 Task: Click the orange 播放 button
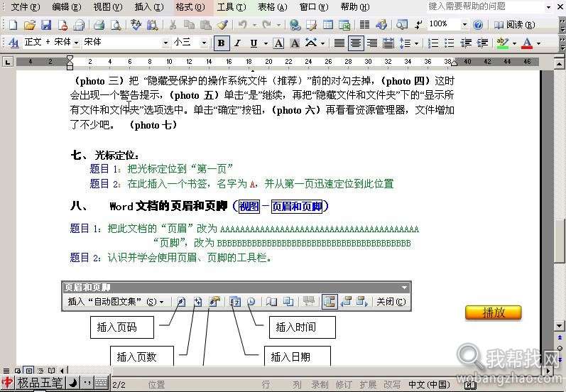click(493, 312)
